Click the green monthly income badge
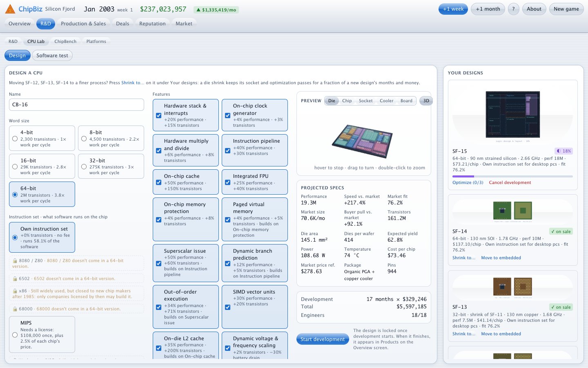 point(216,10)
